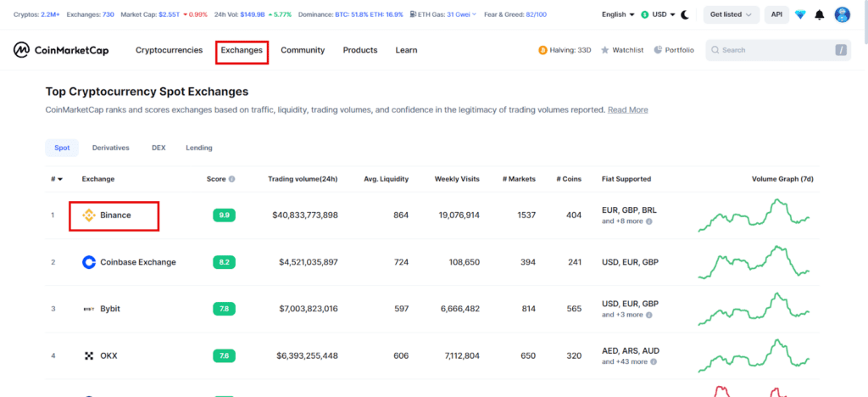The height and width of the screenshot is (397, 868).
Task: Click the Score info icon
Action: 232,179
